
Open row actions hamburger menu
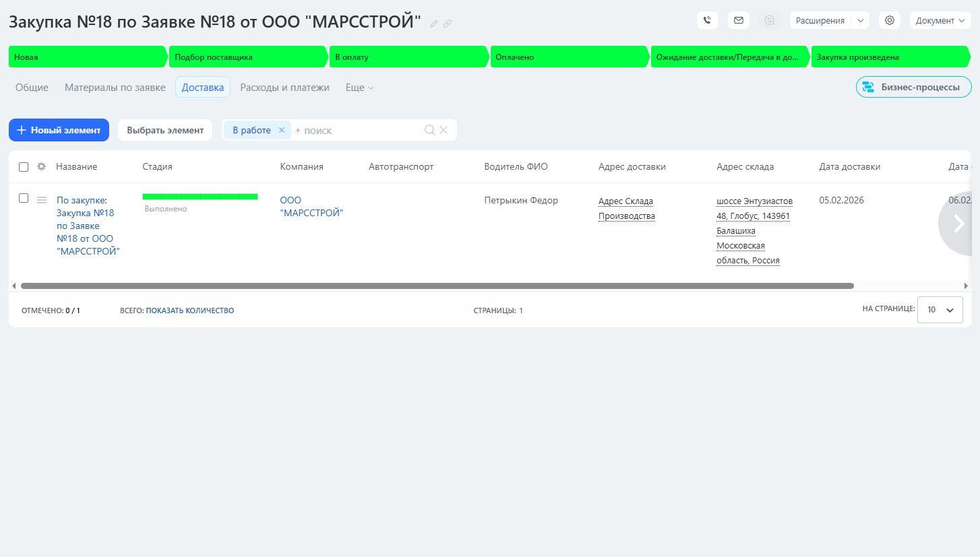pyautogui.click(x=42, y=200)
